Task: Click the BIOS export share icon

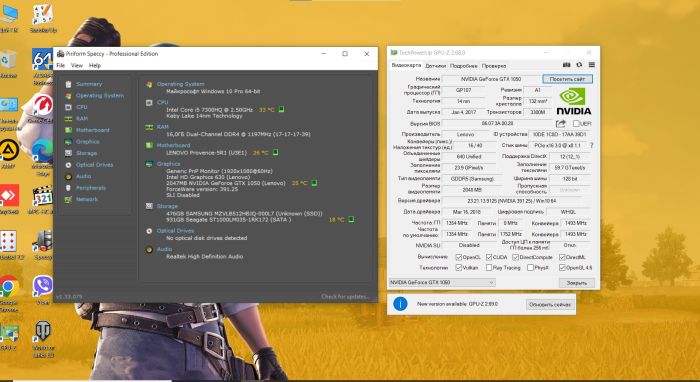Action: point(561,123)
